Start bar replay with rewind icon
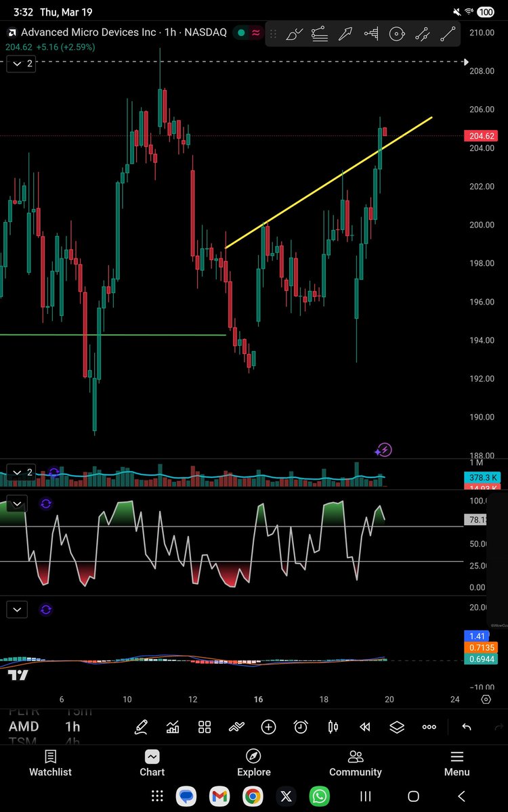This screenshot has width=508, height=812. tap(365, 727)
